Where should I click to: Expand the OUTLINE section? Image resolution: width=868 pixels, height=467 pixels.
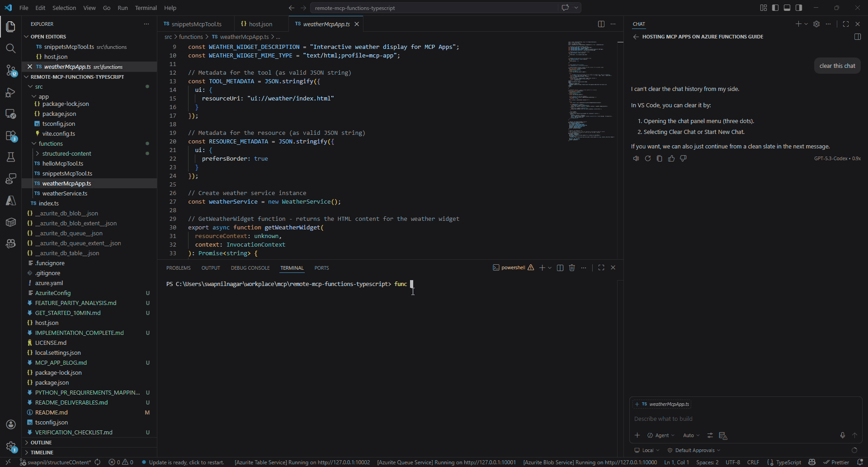(41, 443)
